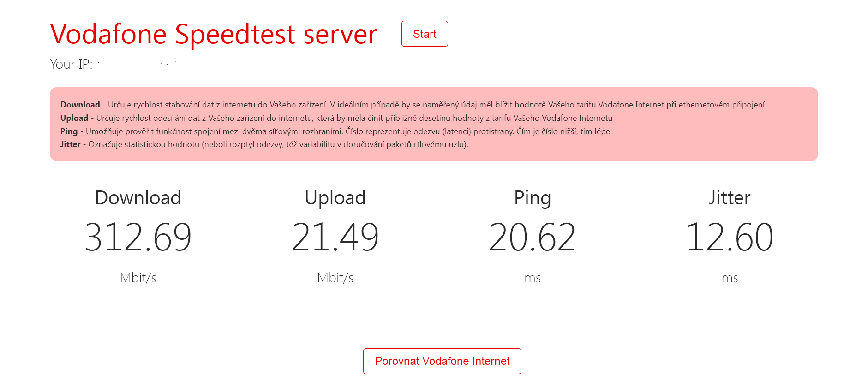Click the bold Ping term in info box
The image size is (868, 381).
coord(69,131)
